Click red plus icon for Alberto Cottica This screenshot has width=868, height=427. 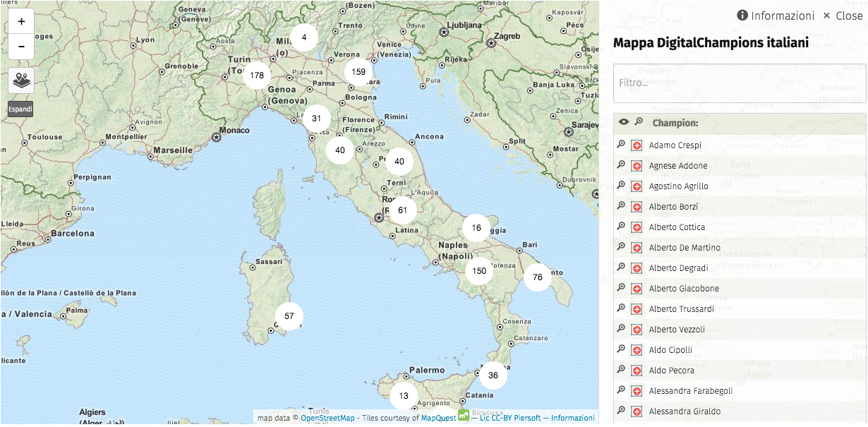click(636, 227)
